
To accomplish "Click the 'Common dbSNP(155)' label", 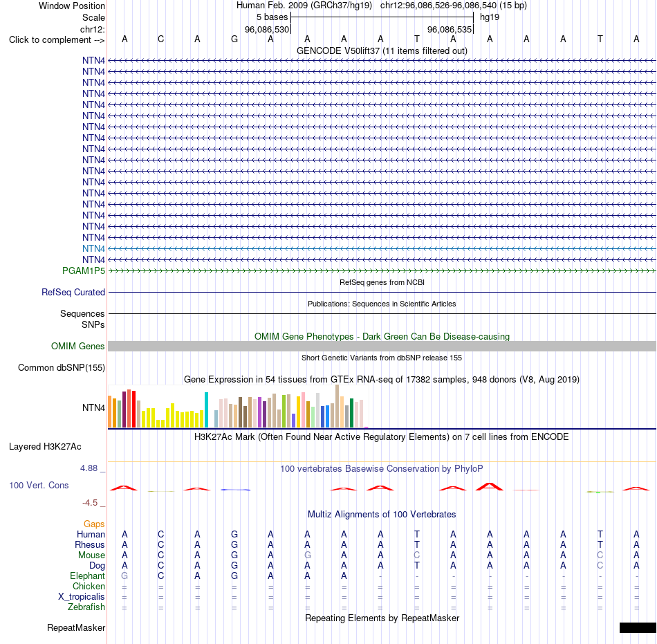I will [x=61, y=367].
